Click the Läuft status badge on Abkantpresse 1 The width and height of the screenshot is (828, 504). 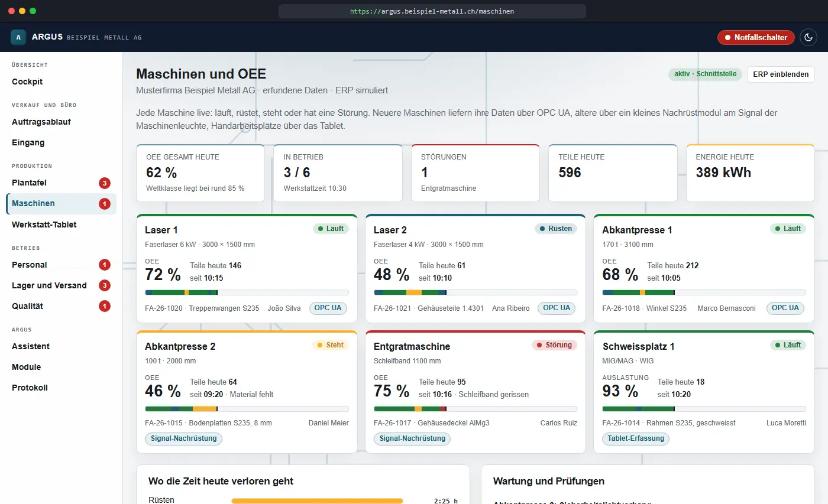(x=788, y=229)
